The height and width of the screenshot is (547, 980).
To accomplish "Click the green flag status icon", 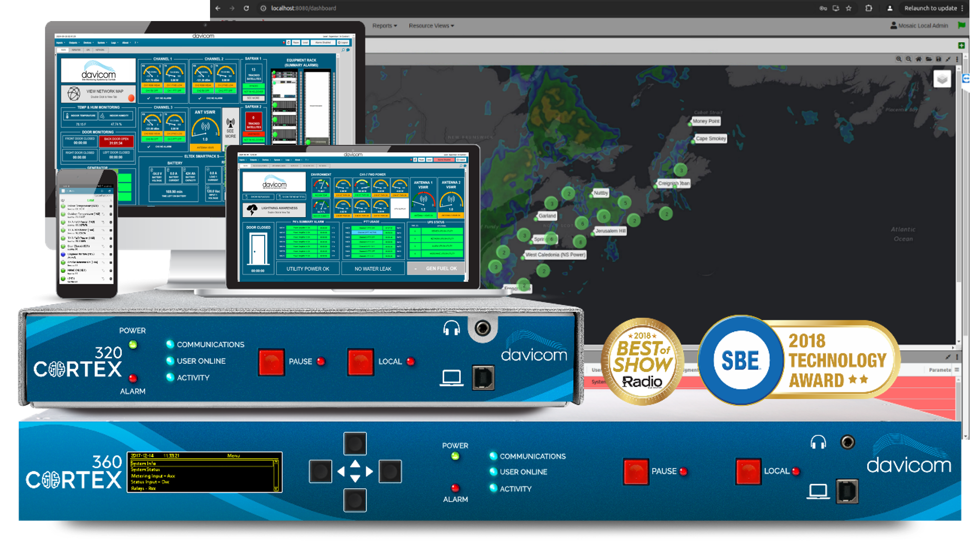I will point(961,25).
